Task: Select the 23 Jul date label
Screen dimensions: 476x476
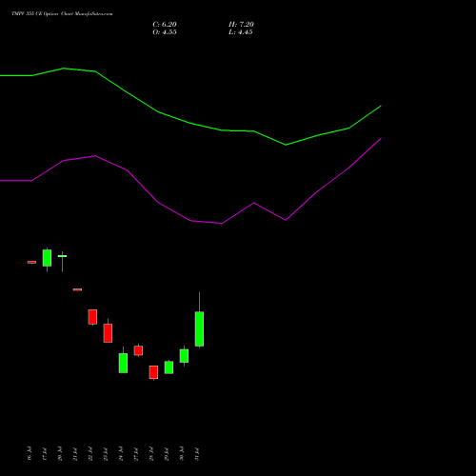Action: [x=106, y=453]
